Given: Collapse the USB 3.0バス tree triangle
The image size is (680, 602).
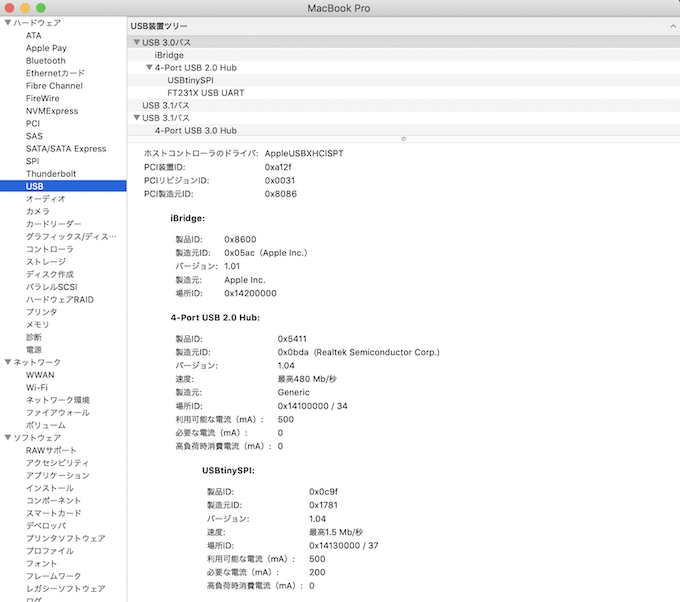Looking at the screenshot, I should coord(137,43).
